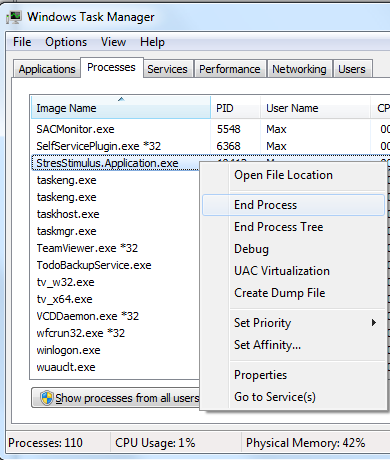Open the Networking tab

299,69
